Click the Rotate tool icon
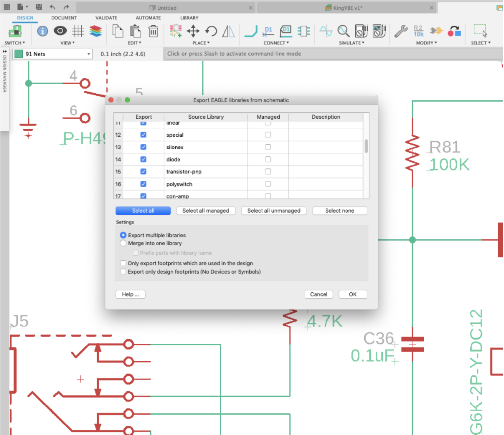The width and height of the screenshot is (504, 435). [211, 31]
